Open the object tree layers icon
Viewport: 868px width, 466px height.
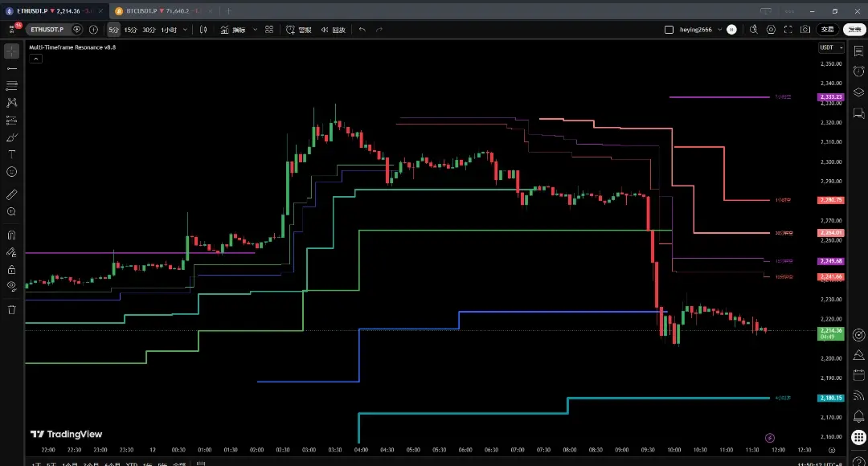pos(858,92)
